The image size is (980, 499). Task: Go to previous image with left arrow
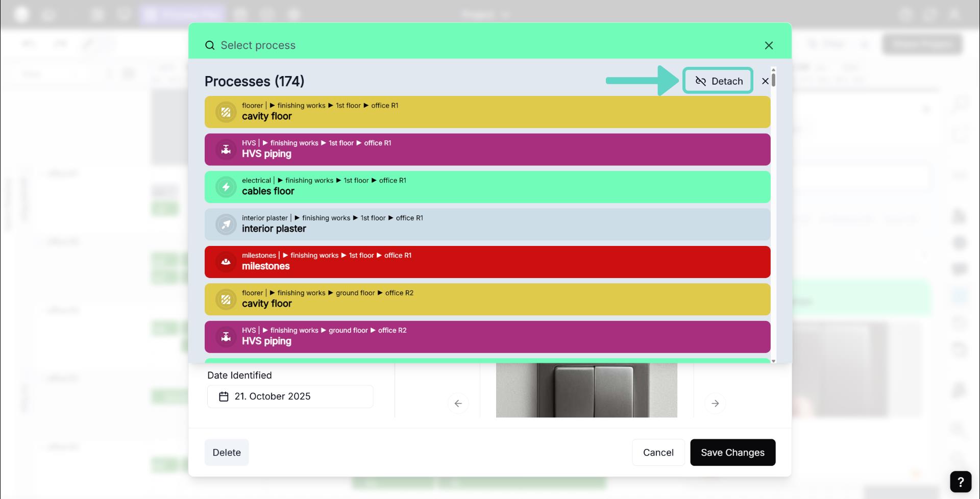[x=458, y=404]
